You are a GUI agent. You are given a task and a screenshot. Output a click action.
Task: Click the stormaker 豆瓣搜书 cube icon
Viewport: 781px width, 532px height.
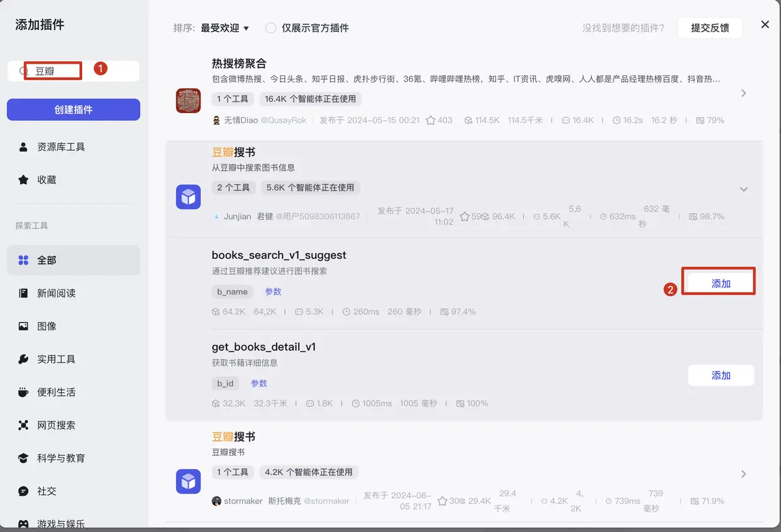[188, 481]
